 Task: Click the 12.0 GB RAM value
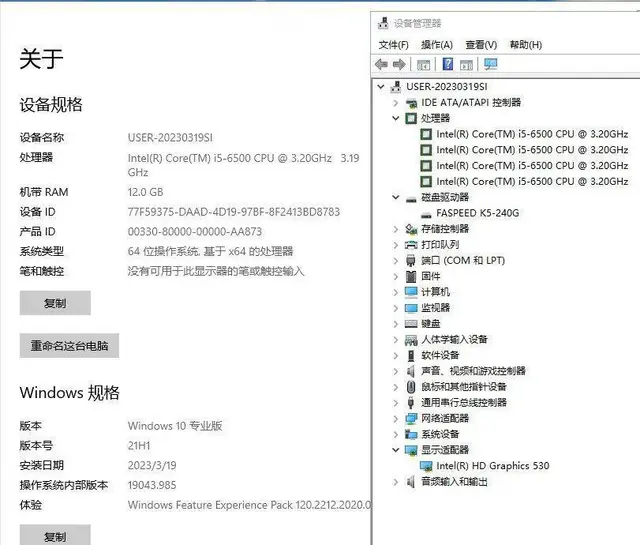tap(145, 192)
